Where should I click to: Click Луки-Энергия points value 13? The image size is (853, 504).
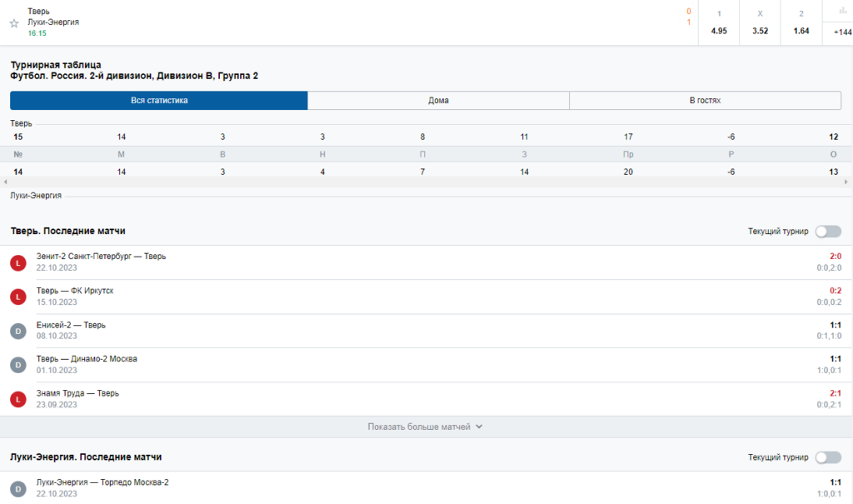point(833,172)
